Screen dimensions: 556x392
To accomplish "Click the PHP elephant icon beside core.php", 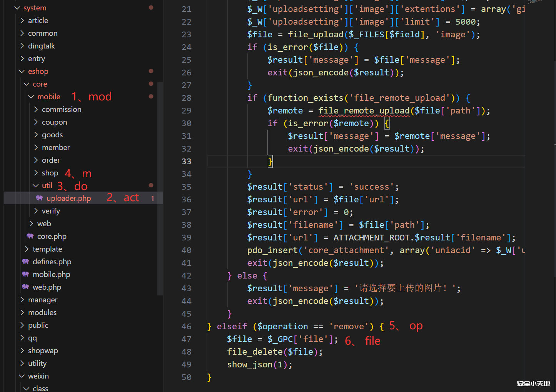I will click(x=30, y=236).
